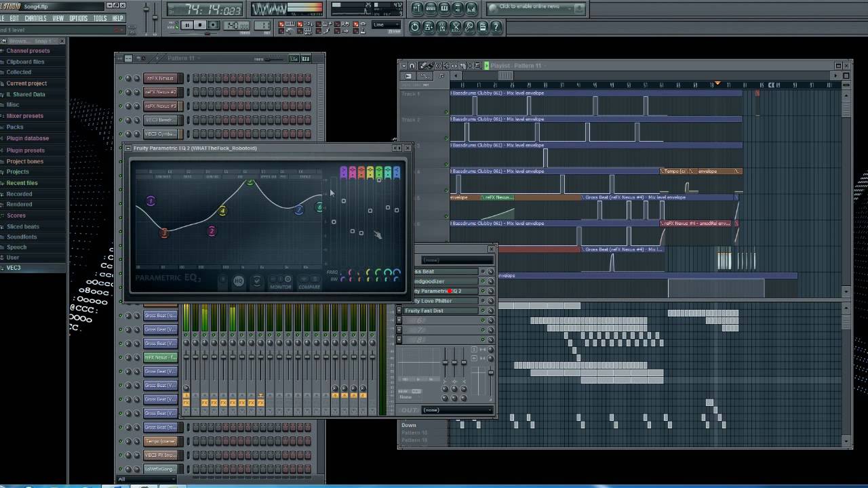Click the HQ button in Parametric EQ 2

point(239,281)
